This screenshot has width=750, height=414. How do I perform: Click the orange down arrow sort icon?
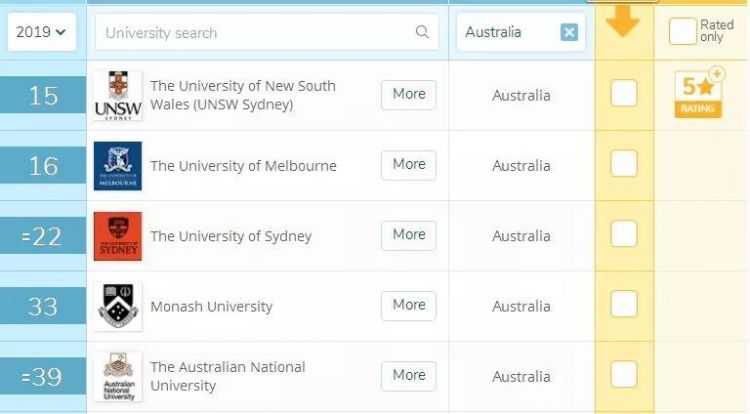point(623,20)
